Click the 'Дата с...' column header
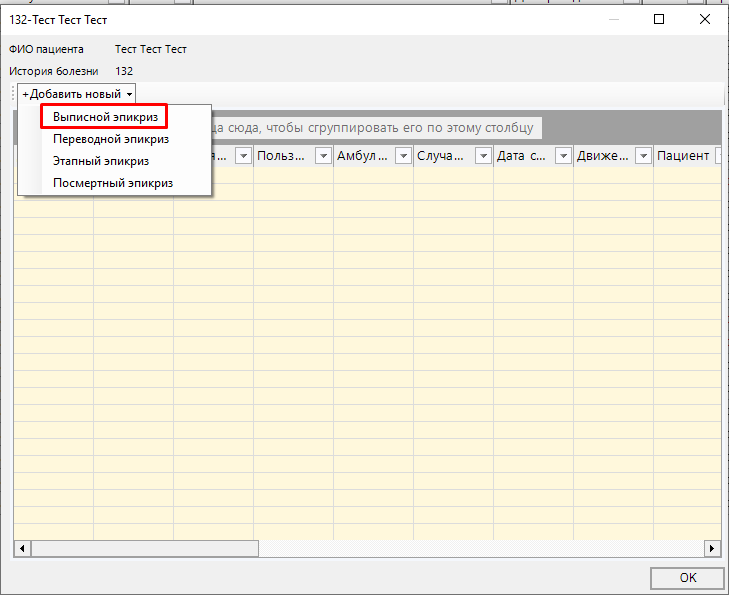 coord(522,156)
